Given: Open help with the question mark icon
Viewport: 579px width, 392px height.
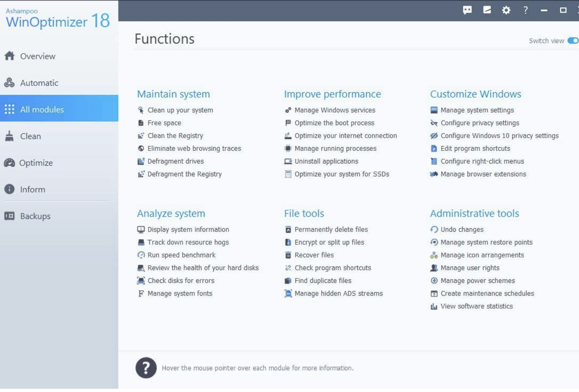Looking at the screenshot, I should pyautogui.click(x=525, y=10).
